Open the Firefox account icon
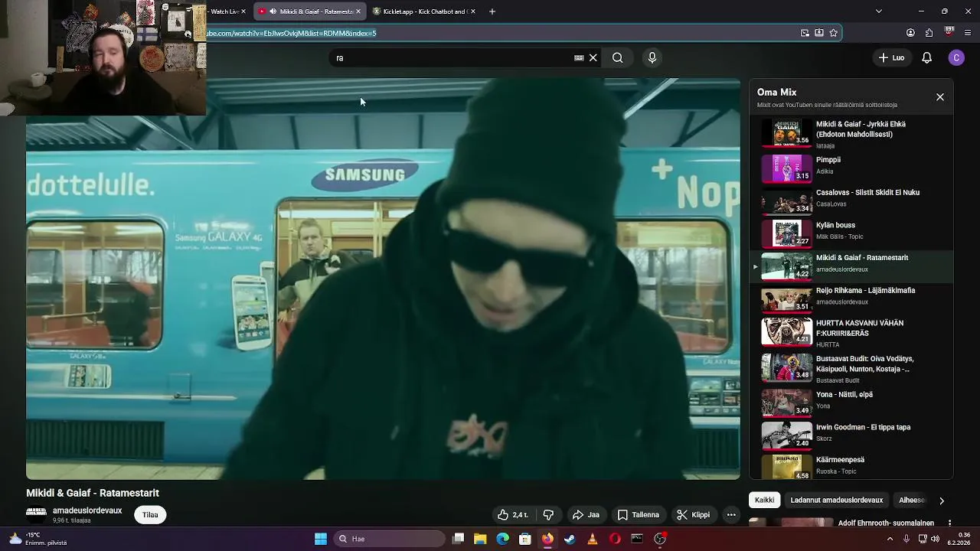Screen dimensions: 980x551 pos(910,33)
